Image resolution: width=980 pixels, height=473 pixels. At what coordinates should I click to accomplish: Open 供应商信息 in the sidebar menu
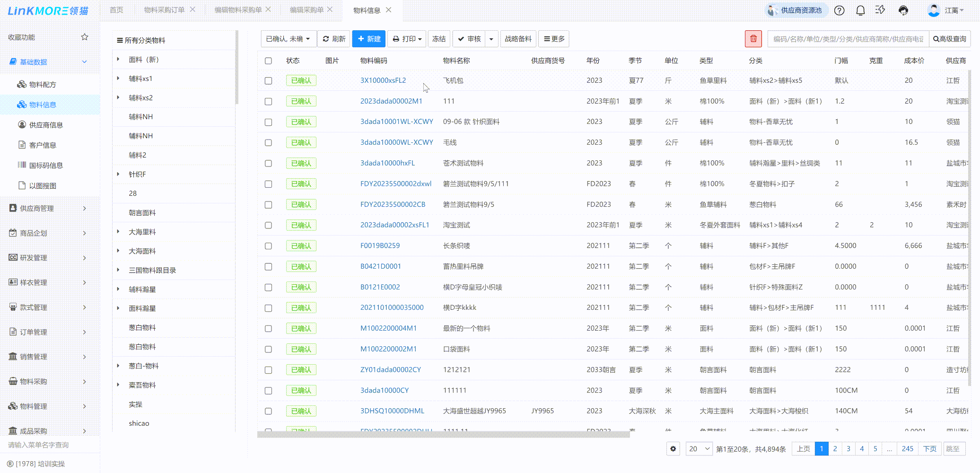pyautogui.click(x=46, y=125)
